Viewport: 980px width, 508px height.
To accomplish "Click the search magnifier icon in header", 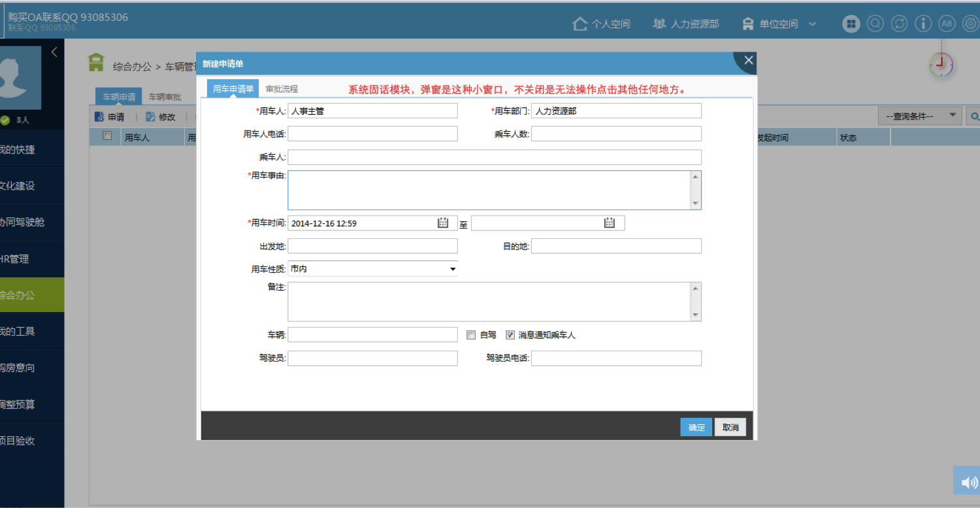I will pyautogui.click(x=875, y=24).
